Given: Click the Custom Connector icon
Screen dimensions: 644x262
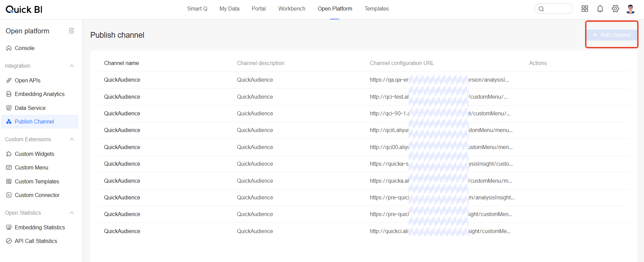Looking at the screenshot, I should [9, 195].
